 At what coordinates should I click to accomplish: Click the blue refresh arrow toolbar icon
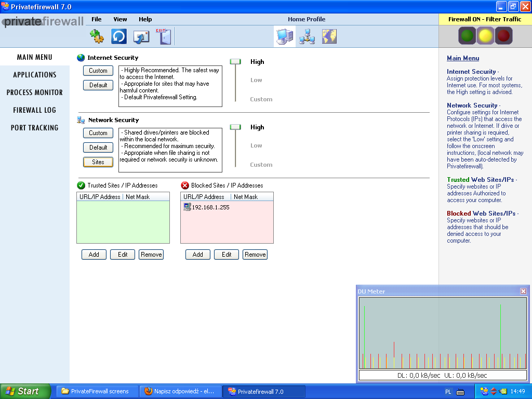click(x=119, y=36)
